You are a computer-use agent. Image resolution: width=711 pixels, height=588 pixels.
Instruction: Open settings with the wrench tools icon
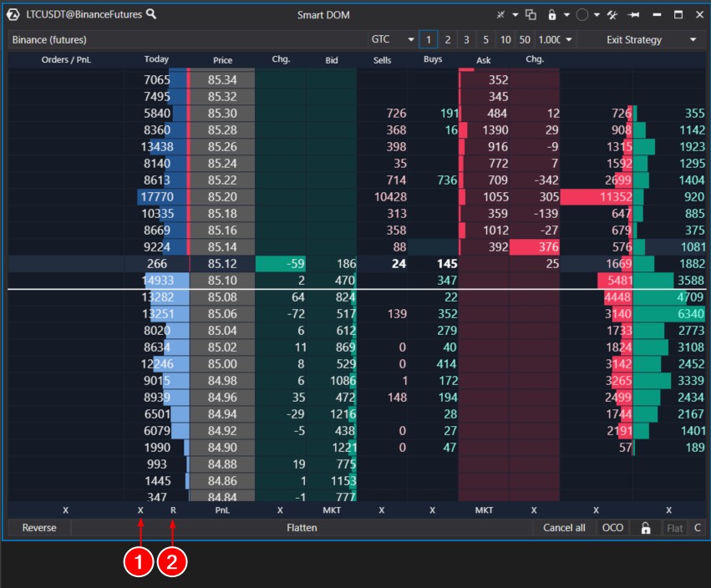612,15
